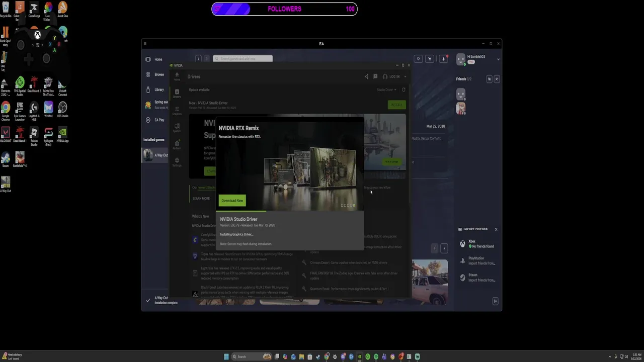This screenshot has width=644, height=362.
Task: Import friends from Steam
Action: click(x=478, y=278)
